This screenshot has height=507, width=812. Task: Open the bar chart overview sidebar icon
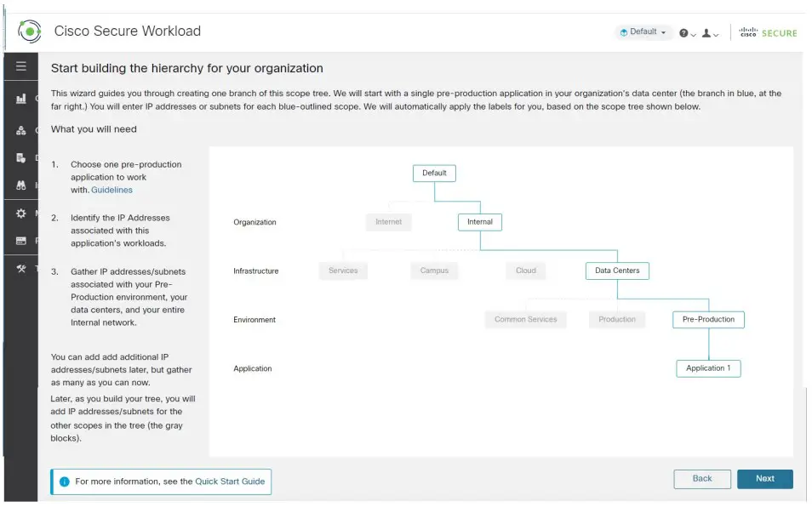click(x=21, y=99)
